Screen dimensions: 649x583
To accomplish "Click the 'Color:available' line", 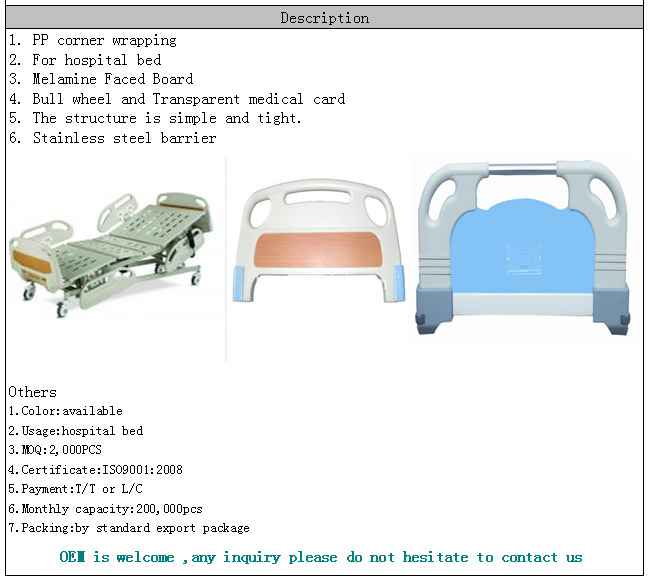I will click(x=65, y=411).
